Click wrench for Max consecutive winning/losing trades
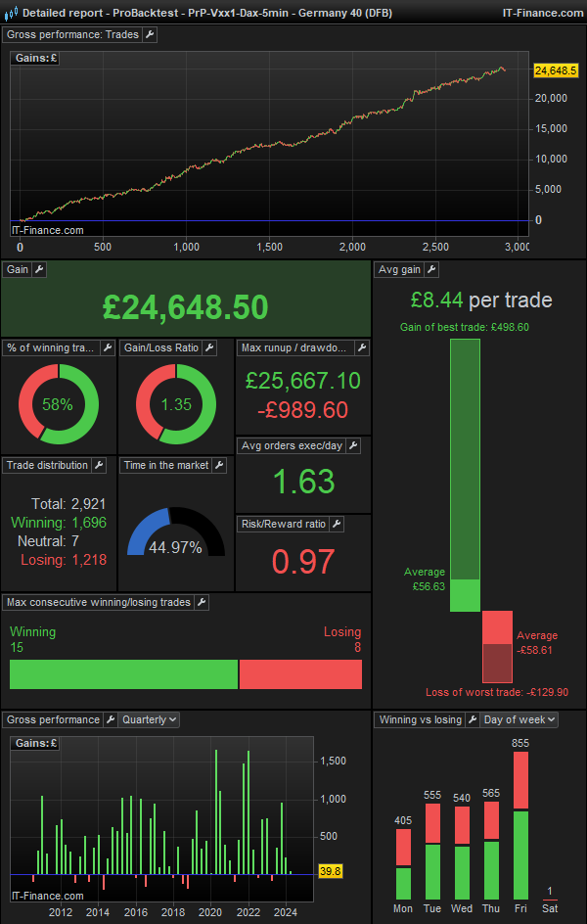This screenshot has width=587, height=924. (x=202, y=602)
